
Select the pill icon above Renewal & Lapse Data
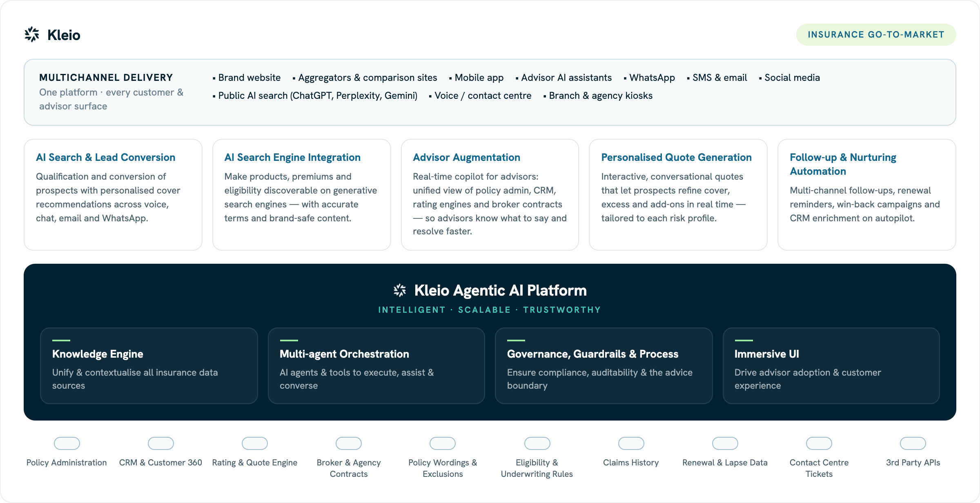pyautogui.click(x=725, y=443)
